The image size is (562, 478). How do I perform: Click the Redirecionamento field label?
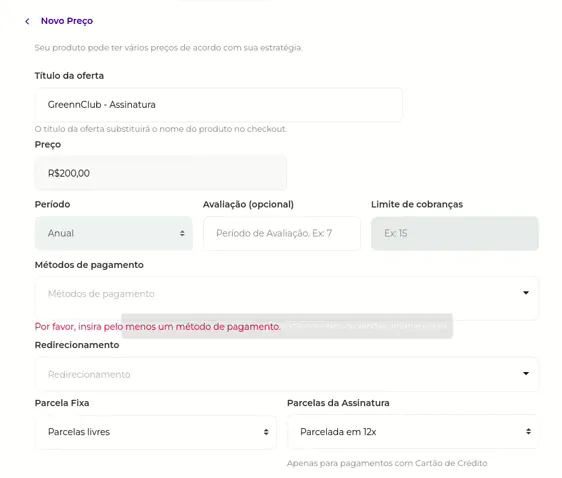pyautogui.click(x=77, y=345)
